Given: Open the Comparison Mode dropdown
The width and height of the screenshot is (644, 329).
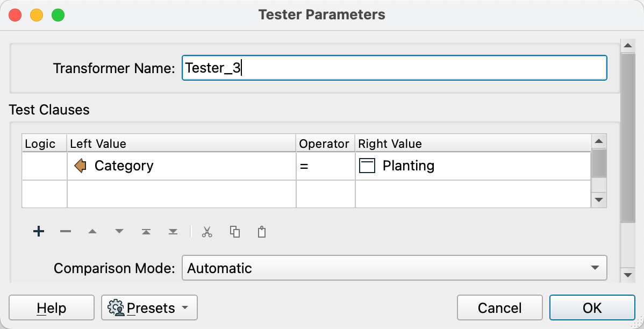Looking at the screenshot, I should click(394, 268).
